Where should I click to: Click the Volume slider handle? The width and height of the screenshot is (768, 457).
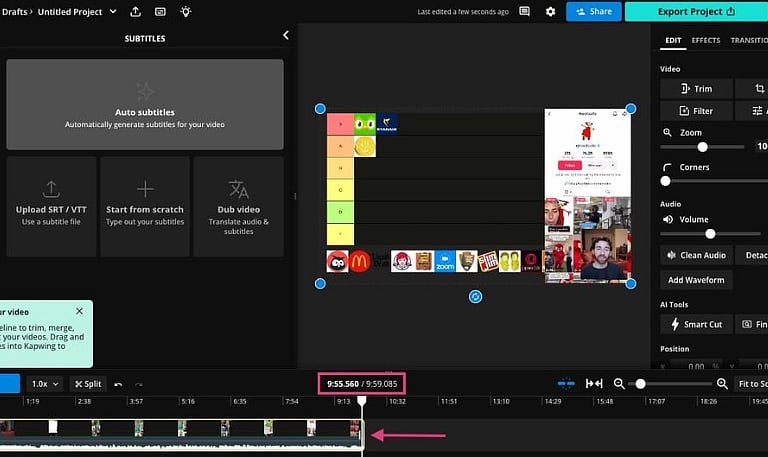710,234
